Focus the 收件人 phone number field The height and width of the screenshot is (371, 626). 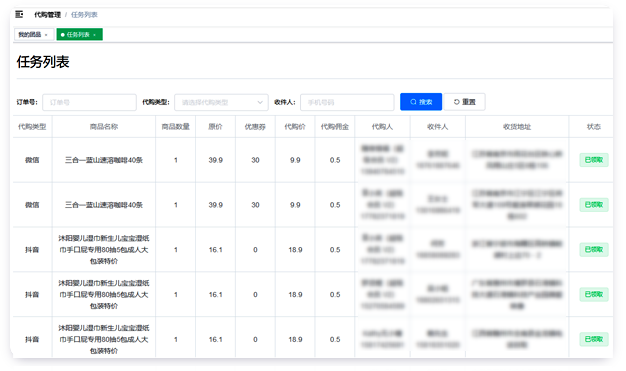[347, 102]
